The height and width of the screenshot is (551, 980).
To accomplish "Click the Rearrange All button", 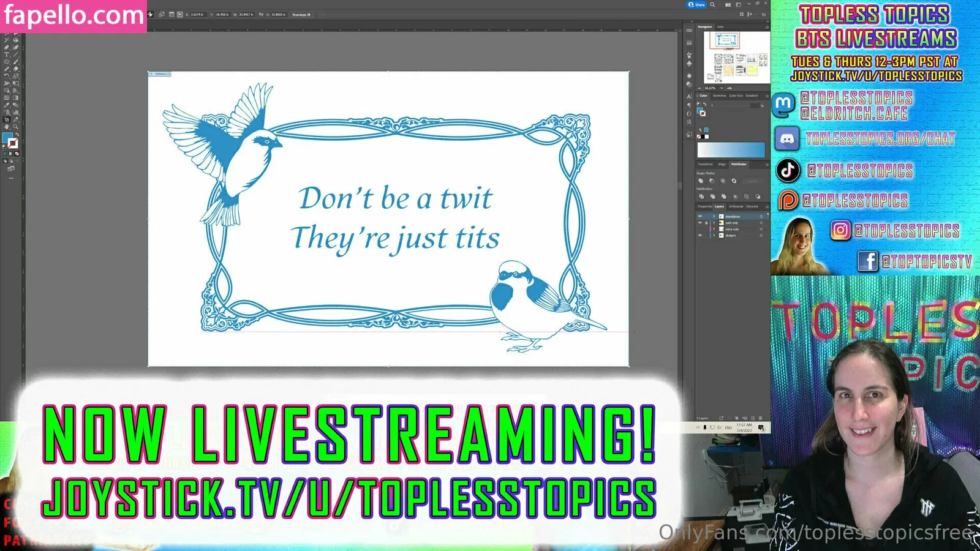I will click(300, 14).
